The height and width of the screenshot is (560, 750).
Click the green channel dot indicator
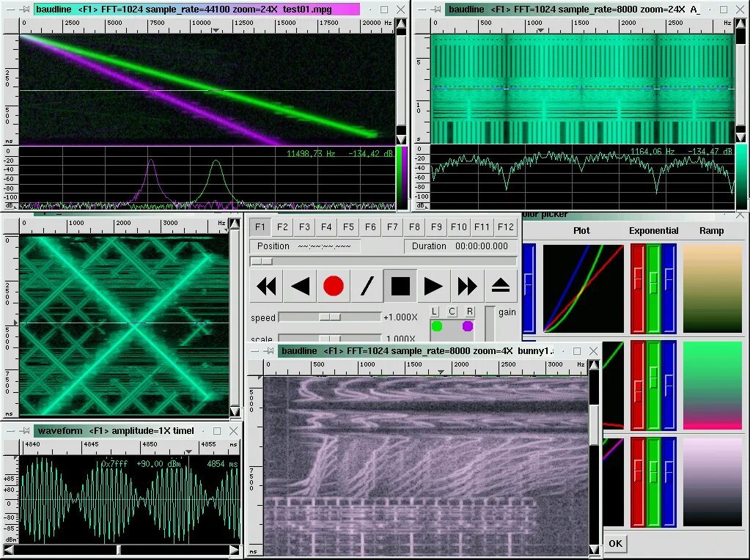(x=437, y=326)
